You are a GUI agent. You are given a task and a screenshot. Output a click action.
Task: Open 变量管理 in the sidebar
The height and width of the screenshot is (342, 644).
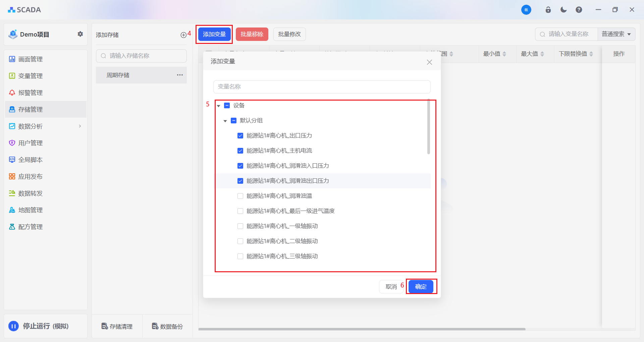[30, 76]
